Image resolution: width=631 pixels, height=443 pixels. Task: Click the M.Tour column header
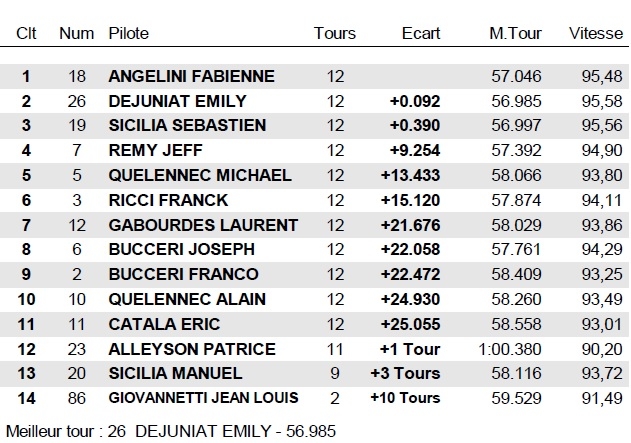[x=515, y=33]
